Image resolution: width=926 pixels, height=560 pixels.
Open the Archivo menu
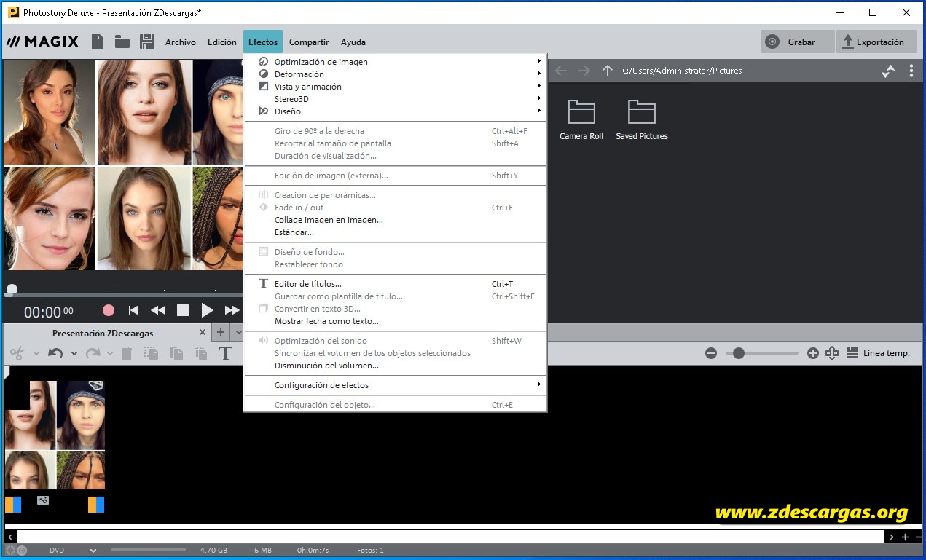pos(181,42)
